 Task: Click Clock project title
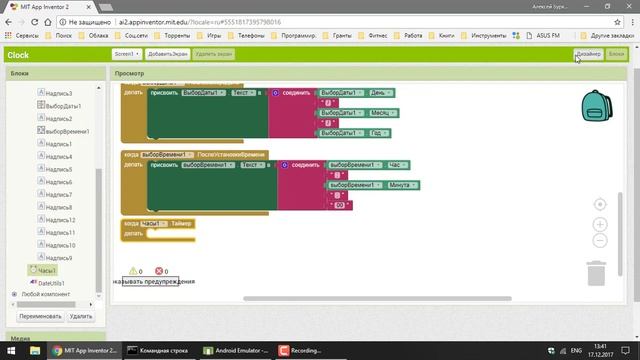(18, 55)
